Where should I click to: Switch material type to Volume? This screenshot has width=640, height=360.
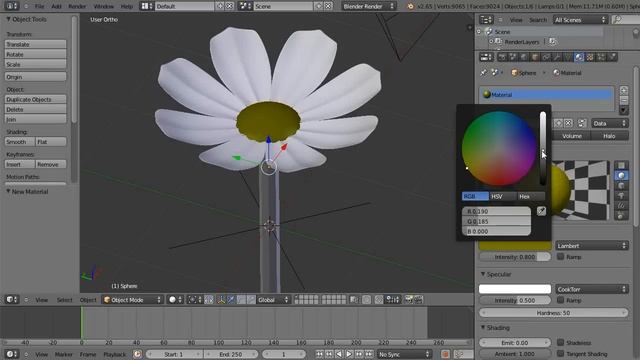[x=571, y=136]
